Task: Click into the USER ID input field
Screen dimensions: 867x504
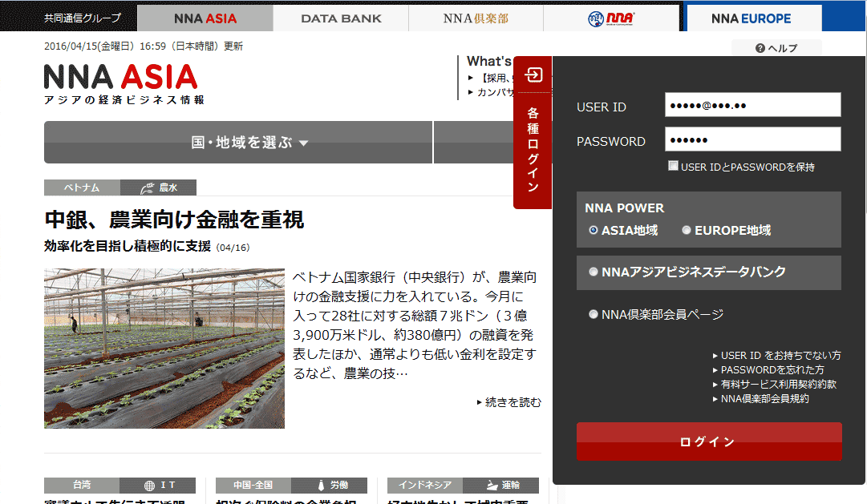Action: (752, 105)
